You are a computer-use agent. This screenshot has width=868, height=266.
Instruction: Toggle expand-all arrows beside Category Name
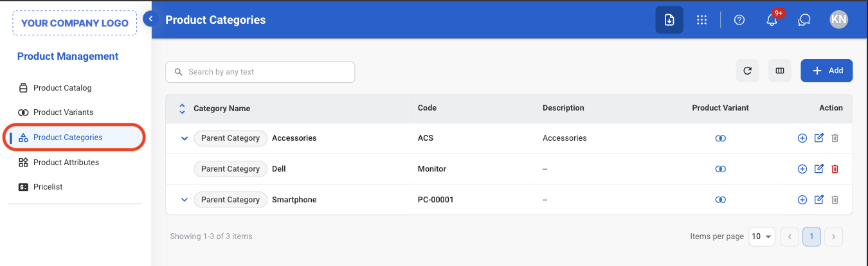(x=182, y=109)
